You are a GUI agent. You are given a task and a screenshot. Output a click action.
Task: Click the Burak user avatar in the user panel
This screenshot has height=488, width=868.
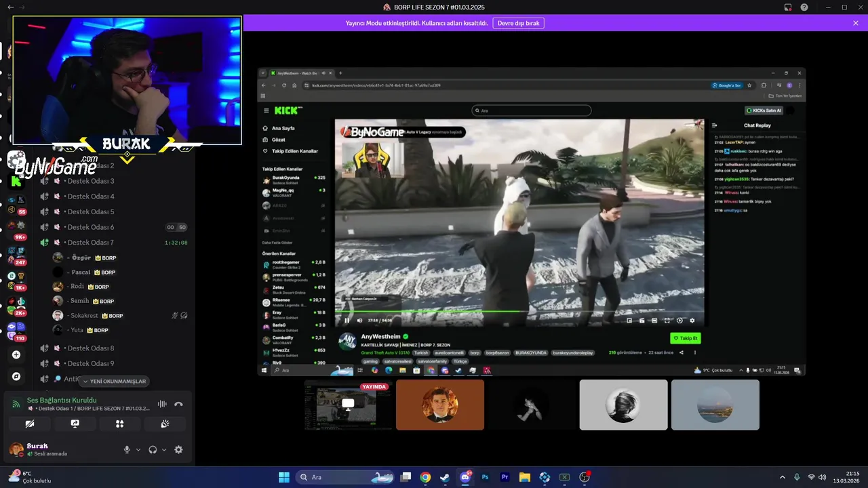(x=16, y=449)
